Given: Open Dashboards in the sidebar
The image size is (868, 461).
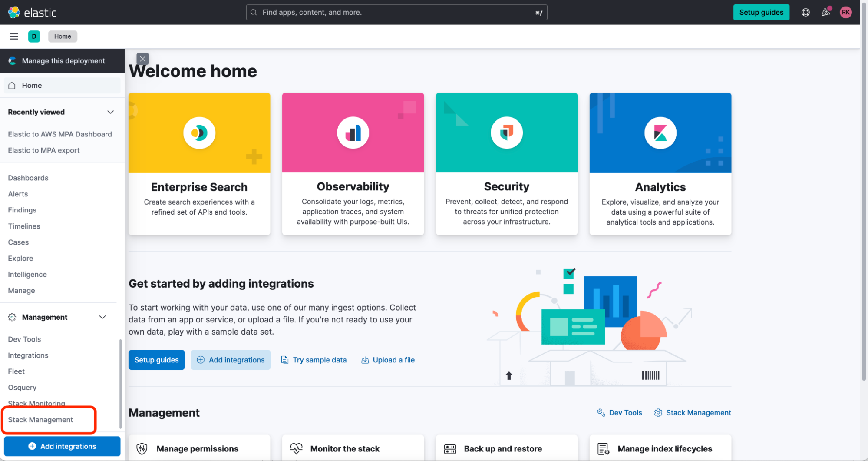Looking at the screenshot, I should [x=28, y=178].
